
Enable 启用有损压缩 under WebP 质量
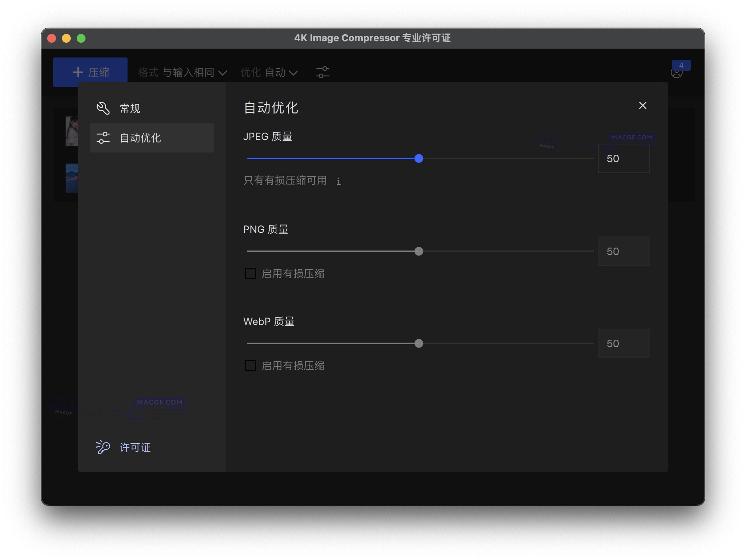coord(251,365)
